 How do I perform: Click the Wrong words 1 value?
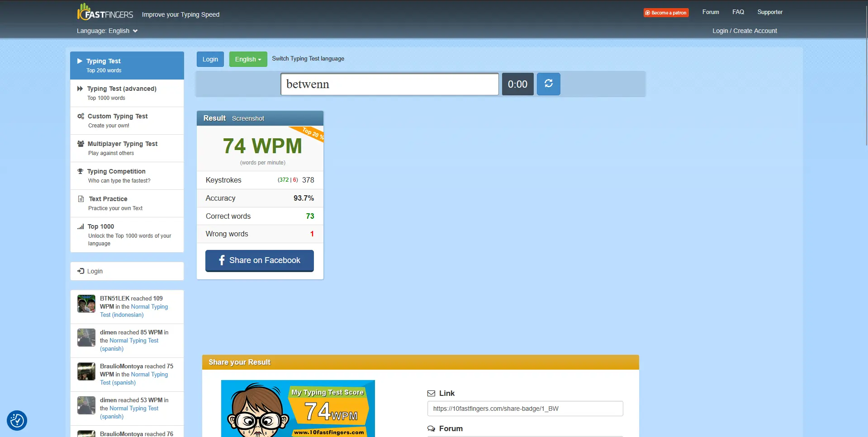click(x=312, y=234)
